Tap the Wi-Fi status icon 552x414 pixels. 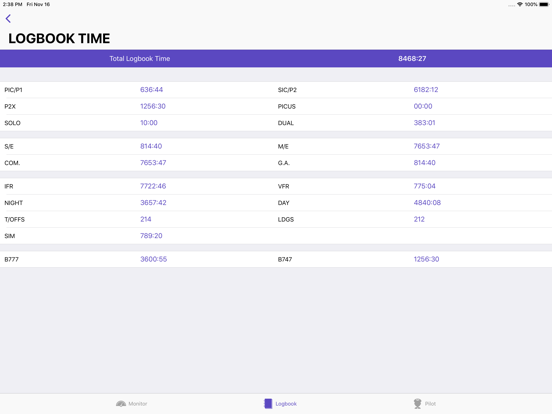pos(520,5)
